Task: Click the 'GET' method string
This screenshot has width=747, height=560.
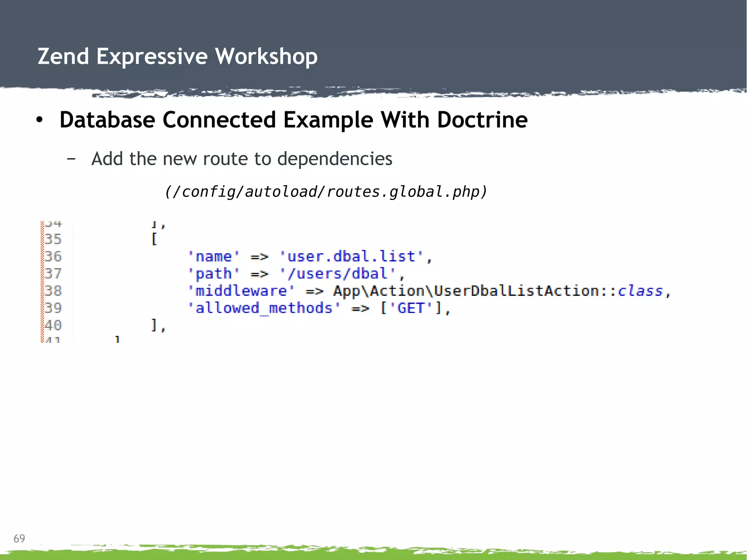Action: pos(411,308)
